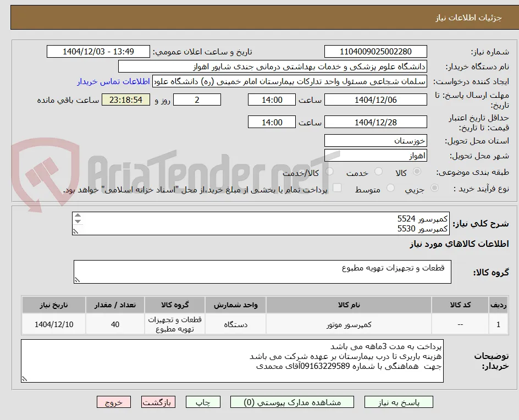Click the گروه کالا text area
The height and width of the screenshot is (420, 519).
[x=262, y=272]
